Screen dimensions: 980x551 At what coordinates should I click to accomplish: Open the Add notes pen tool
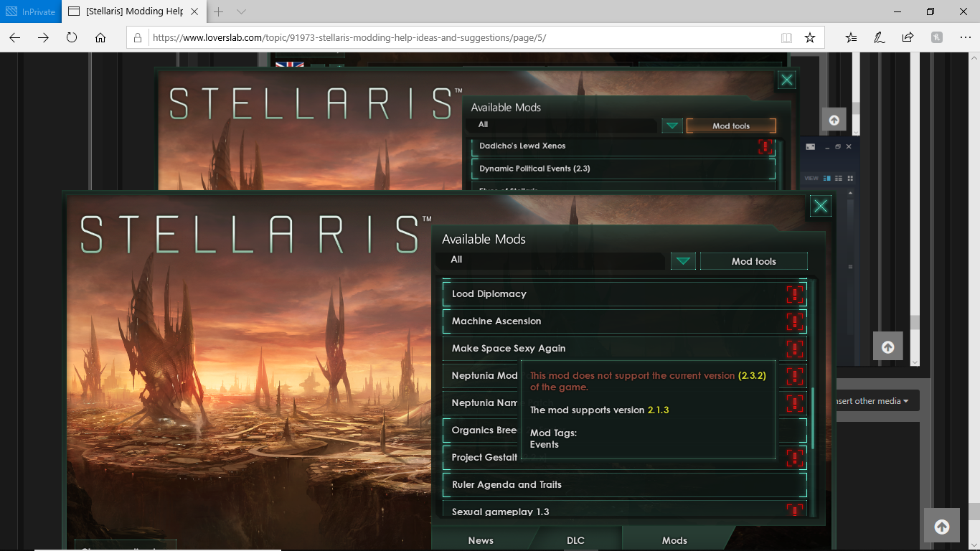pos(879,37)
